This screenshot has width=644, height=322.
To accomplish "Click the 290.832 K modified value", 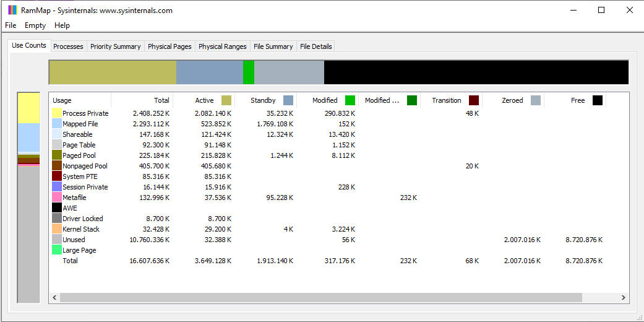I will [x=339, y=113].
